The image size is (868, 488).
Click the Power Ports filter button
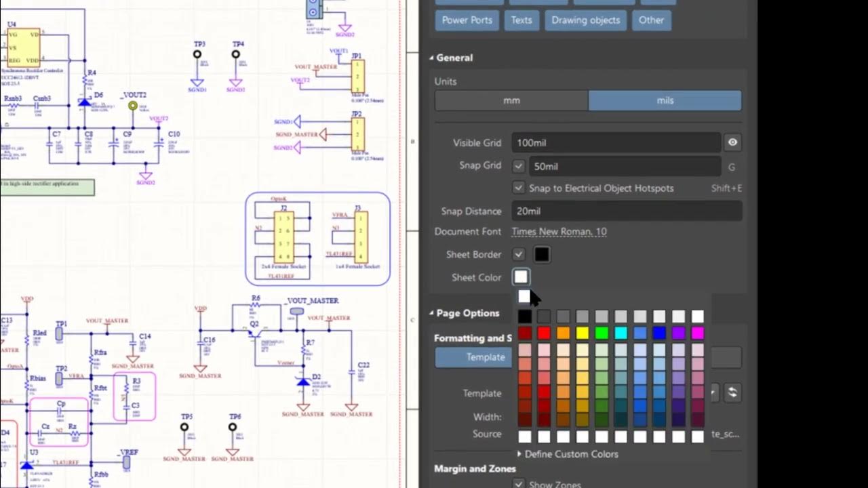click(x=467, y=20)
